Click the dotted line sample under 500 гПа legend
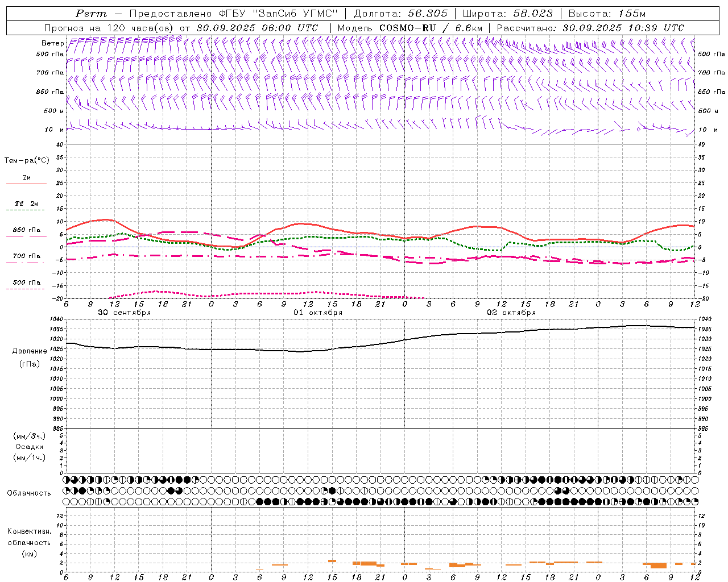 26,289
